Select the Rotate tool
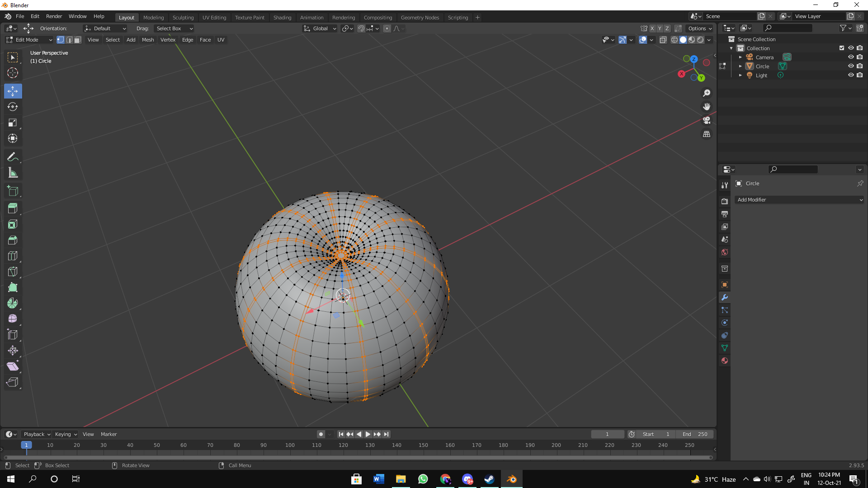 13,107
